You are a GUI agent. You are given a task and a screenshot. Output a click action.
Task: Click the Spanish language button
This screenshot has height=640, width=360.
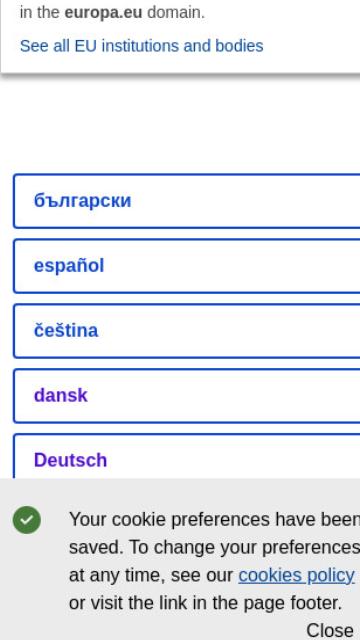(187, 266)
